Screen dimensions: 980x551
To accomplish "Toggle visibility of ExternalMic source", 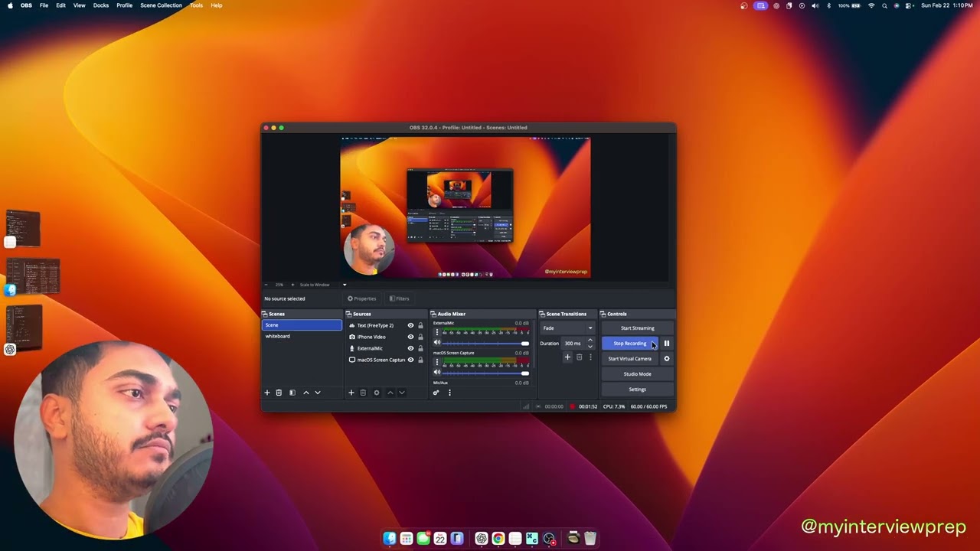I will click(x=410, y=348).
